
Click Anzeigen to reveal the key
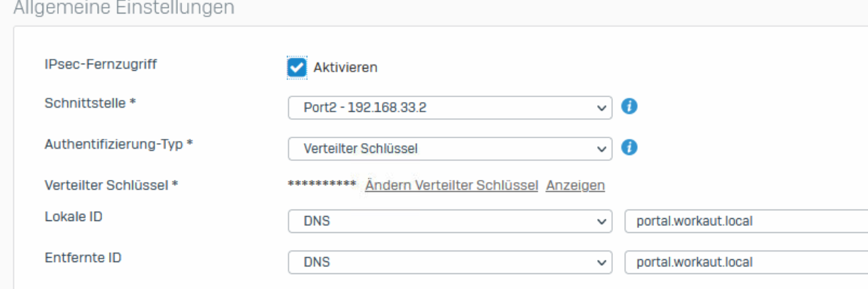click(x=575, y=186)
